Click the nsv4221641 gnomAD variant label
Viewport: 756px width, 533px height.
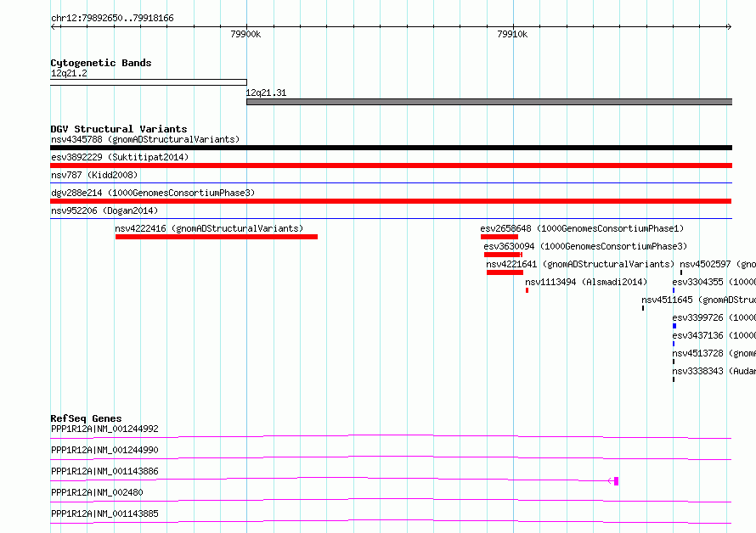(x=580, y=264)
